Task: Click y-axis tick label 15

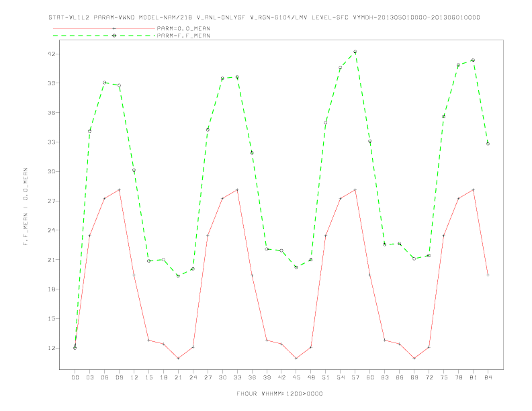Action: click(52, 319)
